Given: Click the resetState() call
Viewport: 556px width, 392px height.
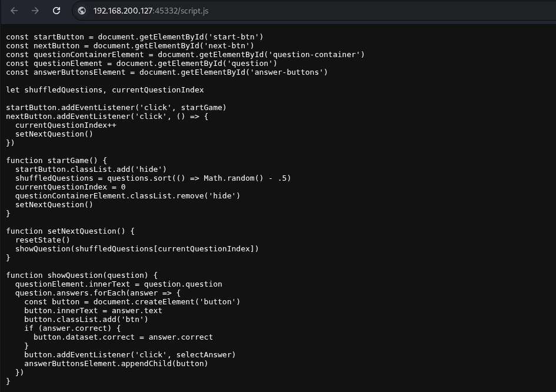Looking at the screenshot, I should point(42,240).
